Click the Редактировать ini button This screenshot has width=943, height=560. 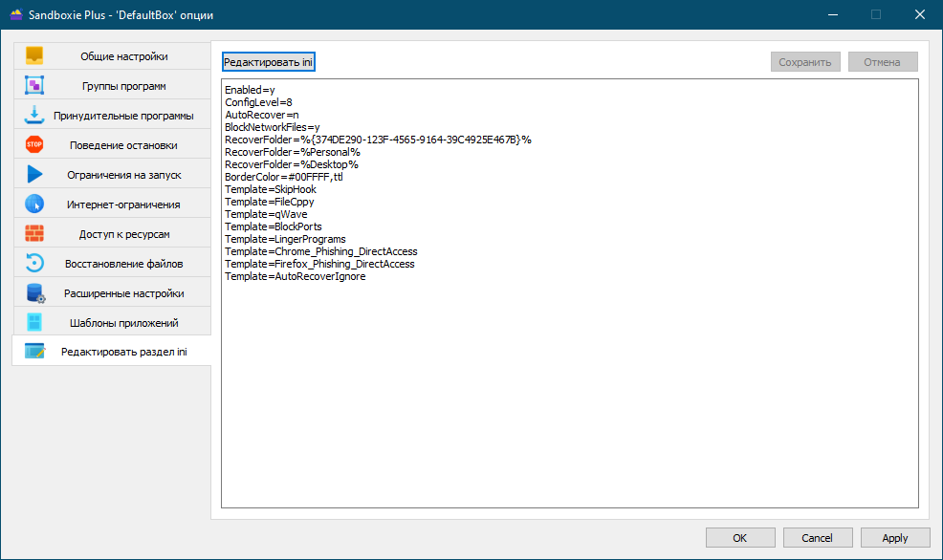click(x=268, y=62)
